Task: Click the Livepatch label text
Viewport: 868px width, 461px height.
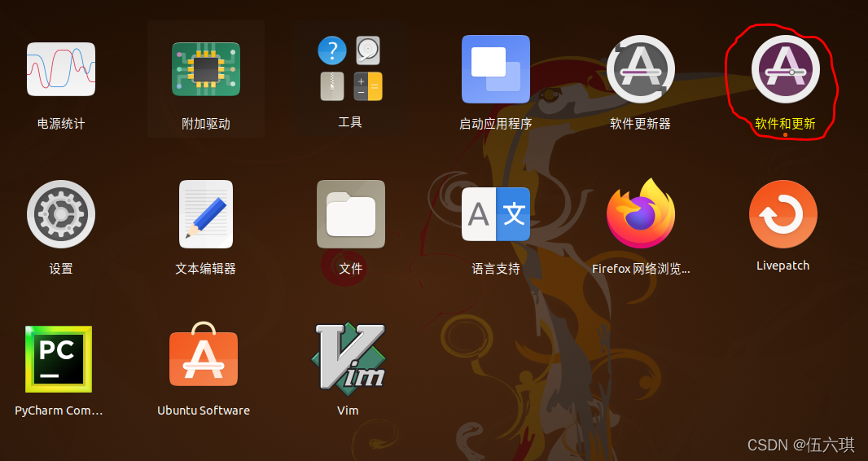Action: click(783, 266)
